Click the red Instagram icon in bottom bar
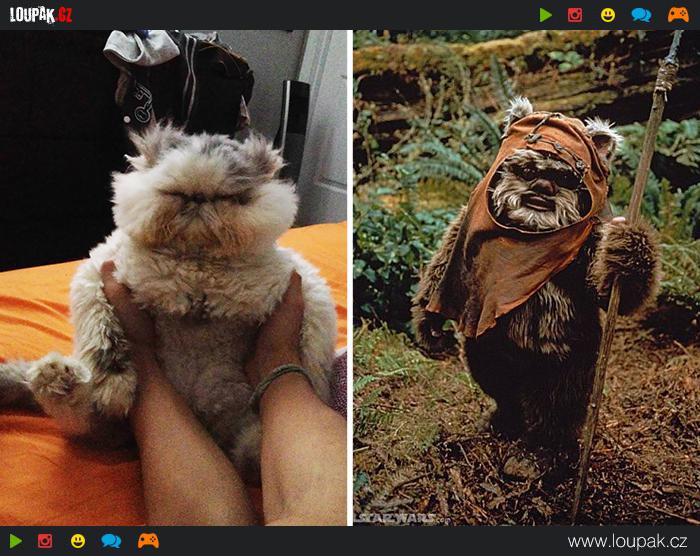This screenshot has width=700, height=556. tap(45, 541)
